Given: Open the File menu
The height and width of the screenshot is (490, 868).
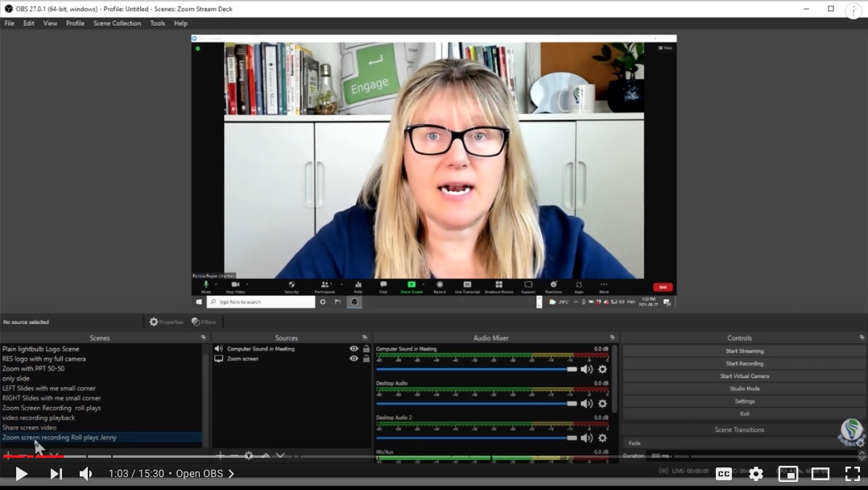Looking at the screenshot, I should point(10,23).
